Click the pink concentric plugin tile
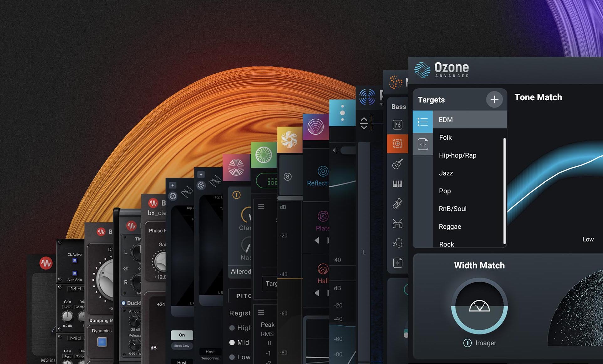Screen dimensions: 603x364 point(236,168)
